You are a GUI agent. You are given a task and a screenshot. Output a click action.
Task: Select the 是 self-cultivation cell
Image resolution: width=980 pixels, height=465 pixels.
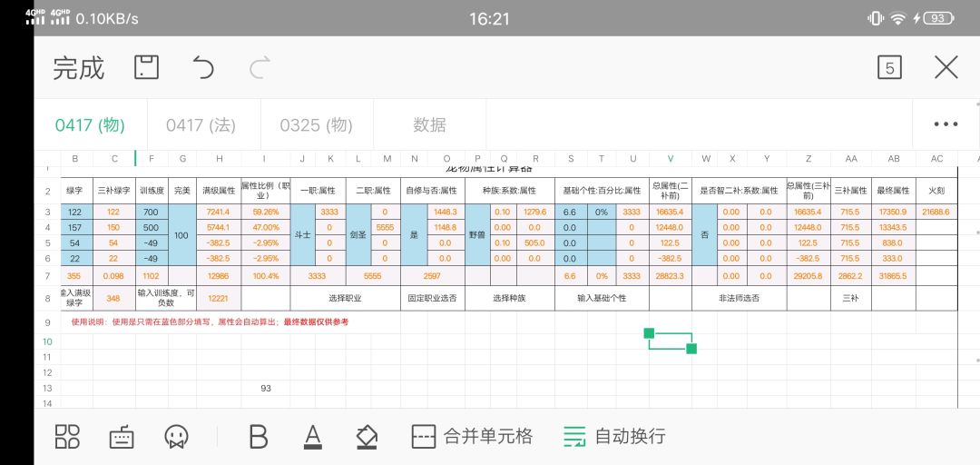point(413,234)
